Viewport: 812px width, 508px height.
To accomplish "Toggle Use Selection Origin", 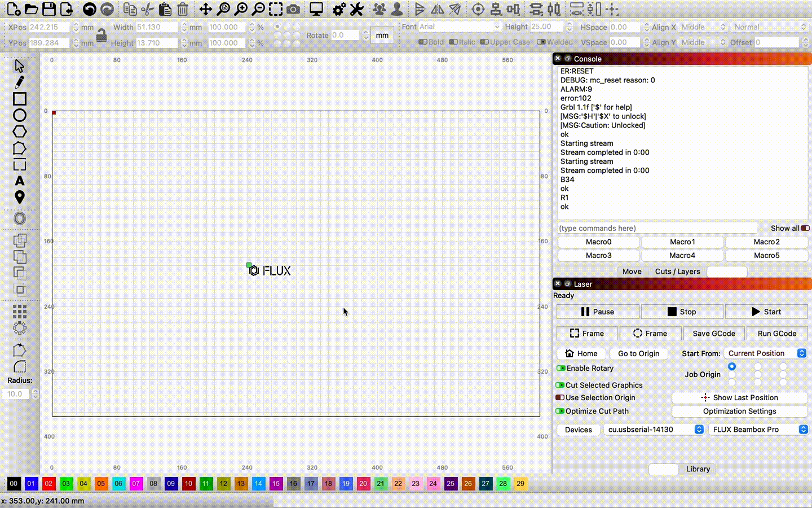I will [x=560, y=397].
